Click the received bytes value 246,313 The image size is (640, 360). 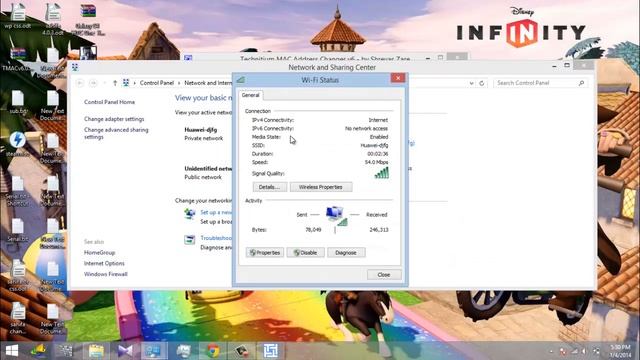(379, 230)
